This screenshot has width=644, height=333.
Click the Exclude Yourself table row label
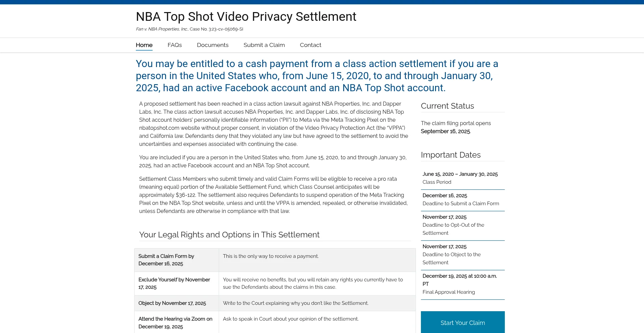[174, 283]
